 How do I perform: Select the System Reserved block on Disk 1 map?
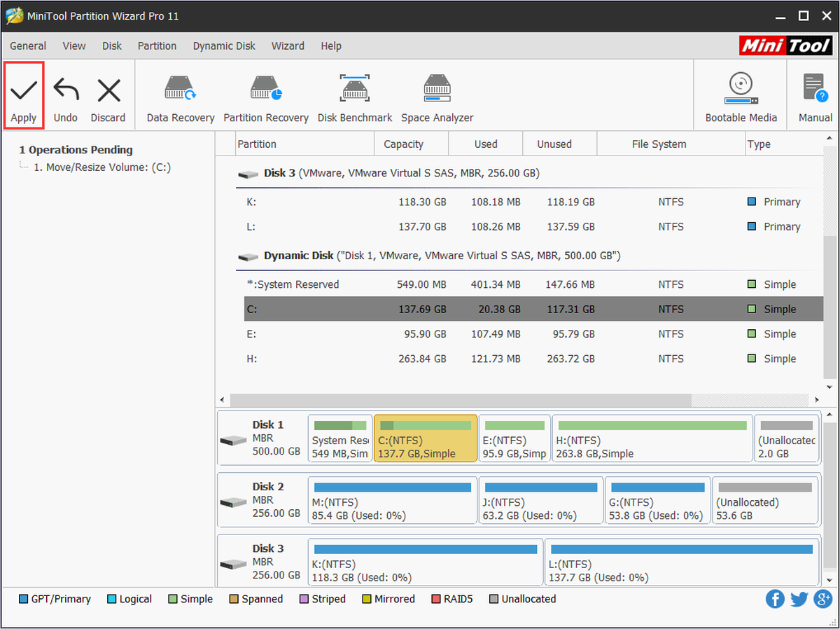[339, 438]
